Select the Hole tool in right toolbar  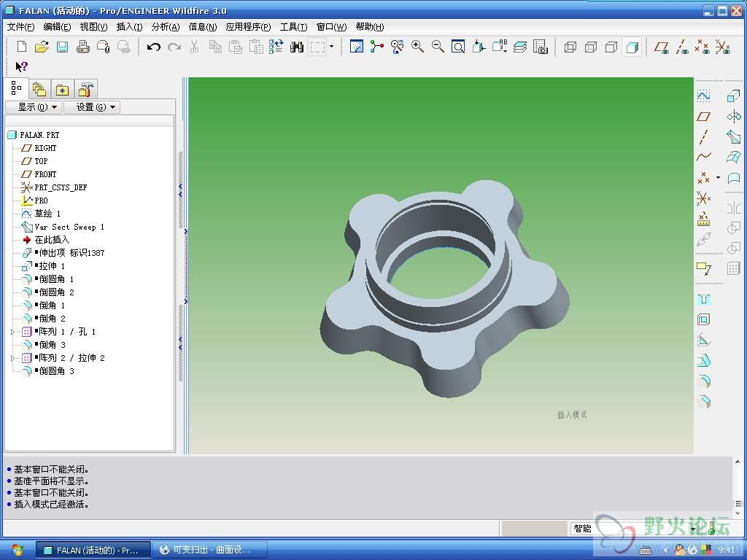pyautogui.click(x=703, y=299)
